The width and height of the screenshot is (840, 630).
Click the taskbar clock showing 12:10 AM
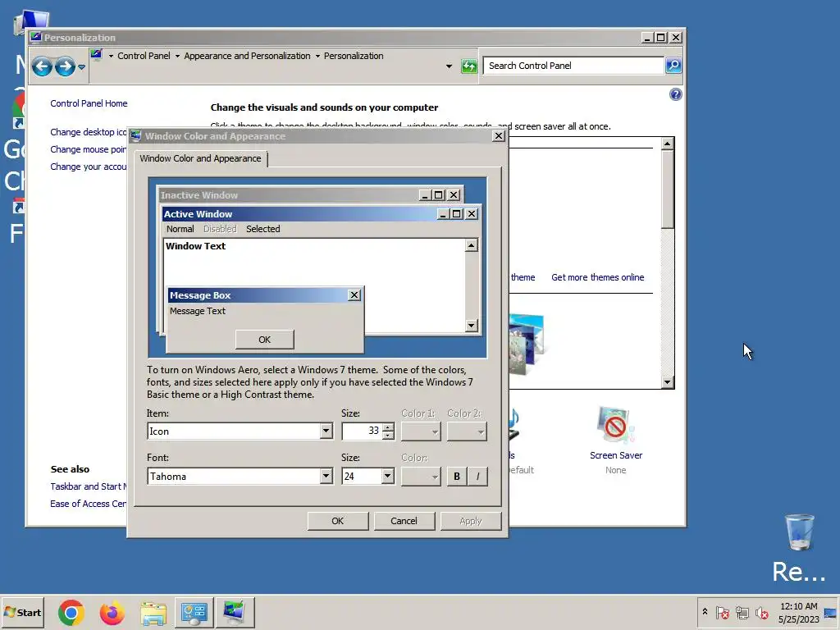tap(798, 612)
